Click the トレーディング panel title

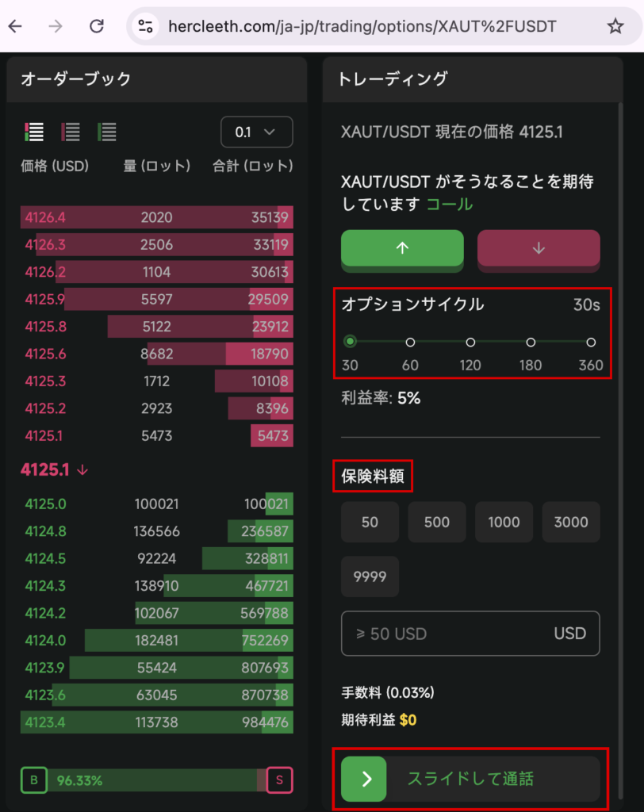tap(393, 79)
